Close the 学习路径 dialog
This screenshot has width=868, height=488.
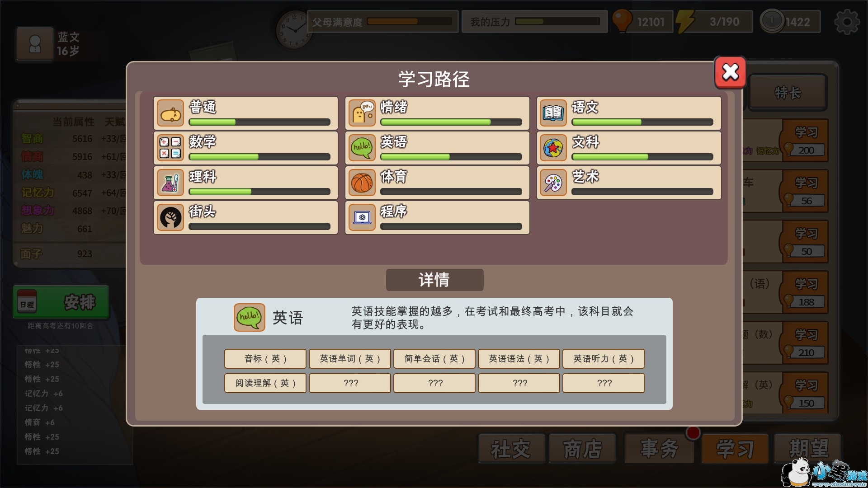730,72
